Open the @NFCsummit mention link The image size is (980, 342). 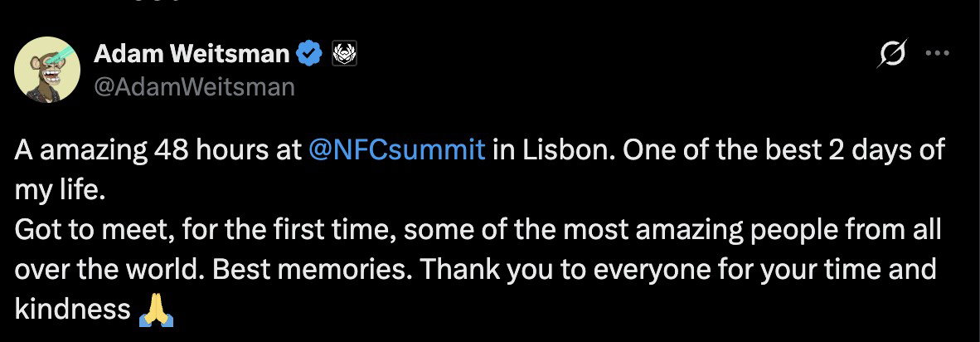click(x=397, y=151)
